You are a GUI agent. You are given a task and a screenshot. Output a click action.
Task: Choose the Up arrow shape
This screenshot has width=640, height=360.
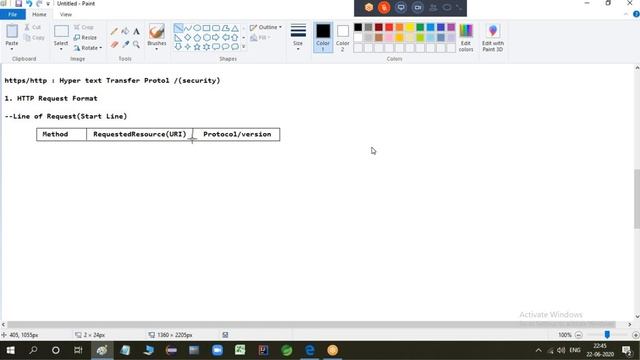[235, 38]
